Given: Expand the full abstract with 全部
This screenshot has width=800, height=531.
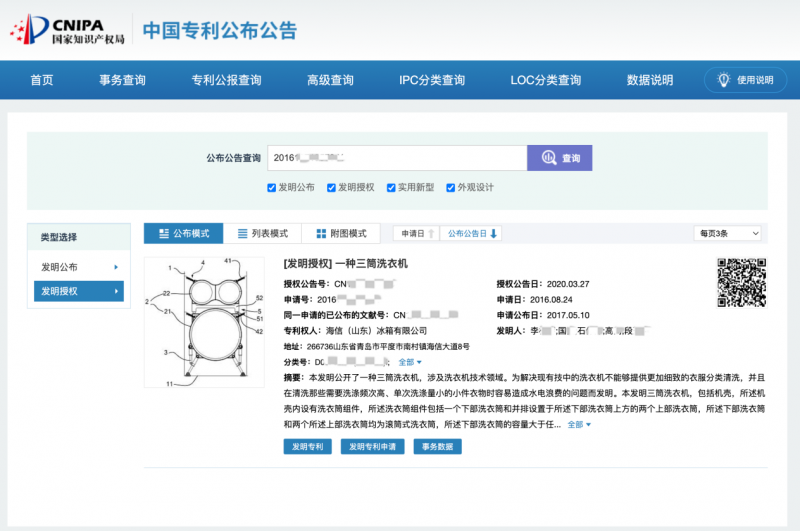Looking at the screenshot, I should pos(579,424).
